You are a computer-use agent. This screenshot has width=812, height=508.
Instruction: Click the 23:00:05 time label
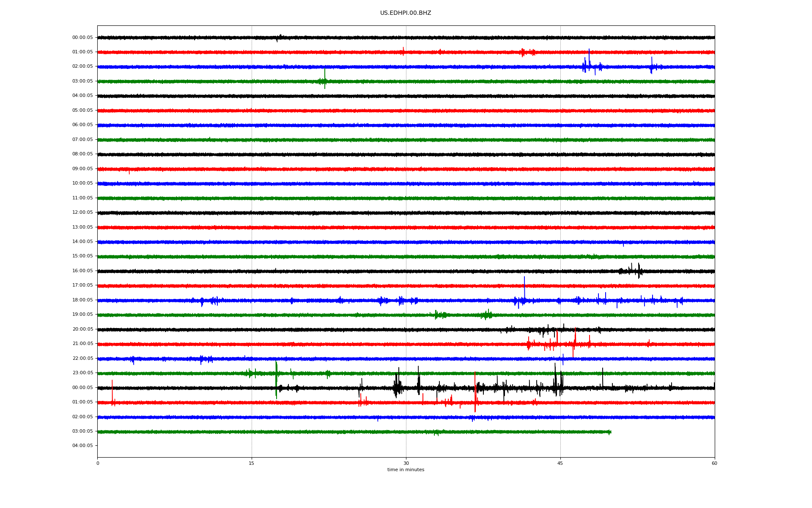82,373
